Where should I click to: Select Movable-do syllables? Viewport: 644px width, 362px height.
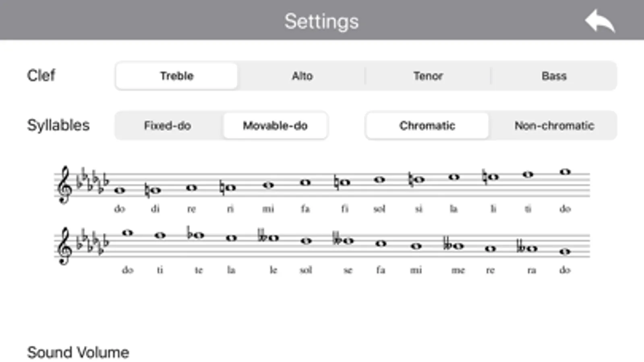(275, 126)
